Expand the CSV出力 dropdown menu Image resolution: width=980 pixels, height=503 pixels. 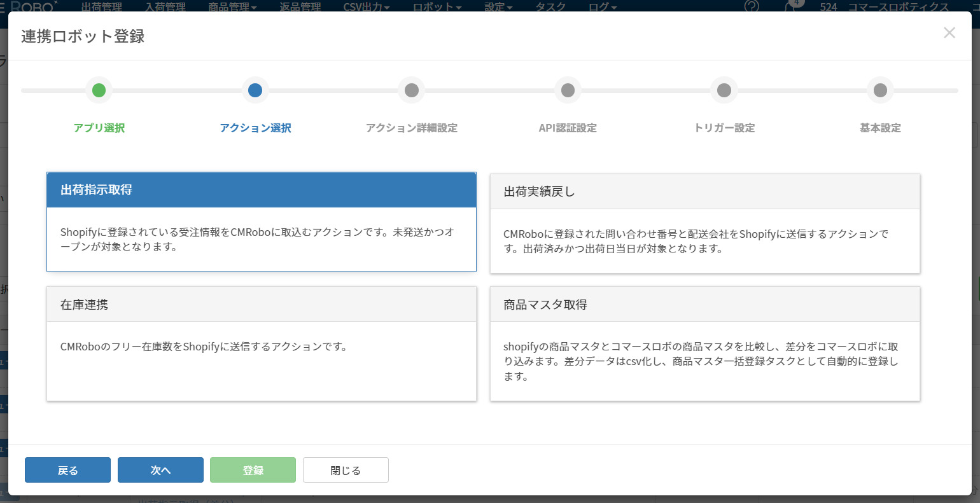pyautogui.click(x=367, y=7)
